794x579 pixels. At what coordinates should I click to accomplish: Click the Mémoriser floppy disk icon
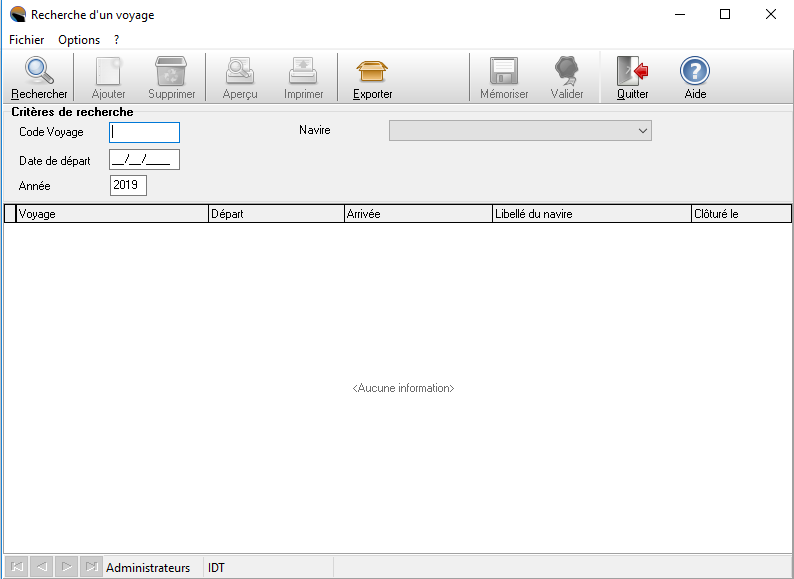503,72
